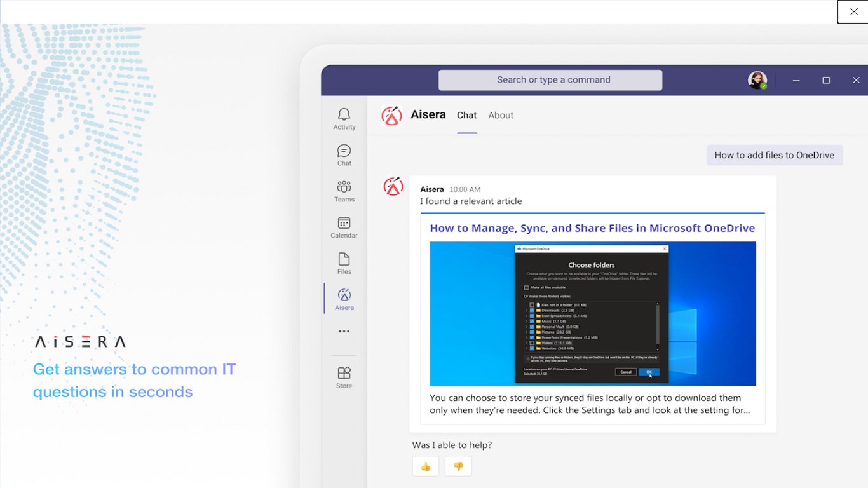Open the OneDrive article preview image

[x=593, y=313]
